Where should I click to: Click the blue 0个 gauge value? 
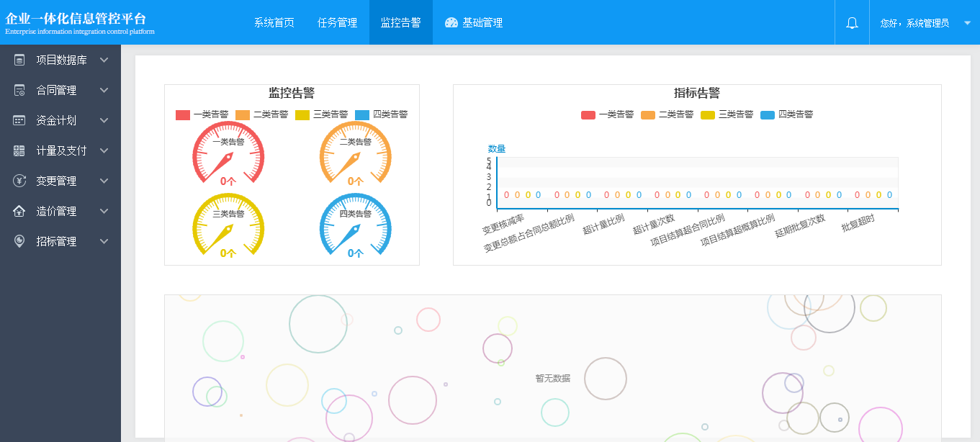(356, 253)
